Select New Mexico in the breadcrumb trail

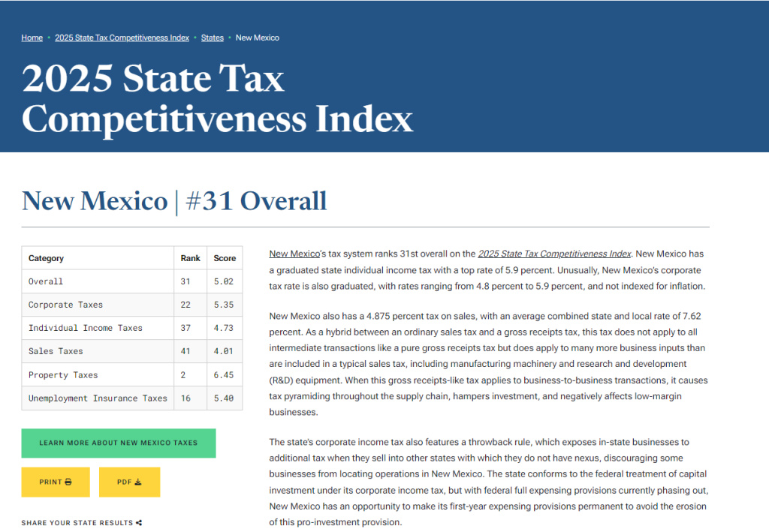tap(258, 38)
